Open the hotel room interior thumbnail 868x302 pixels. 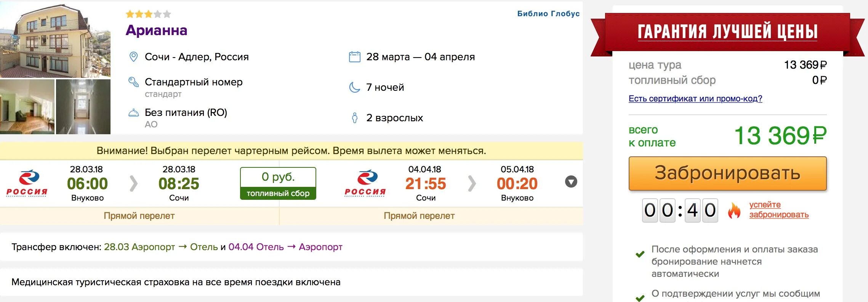27,107
